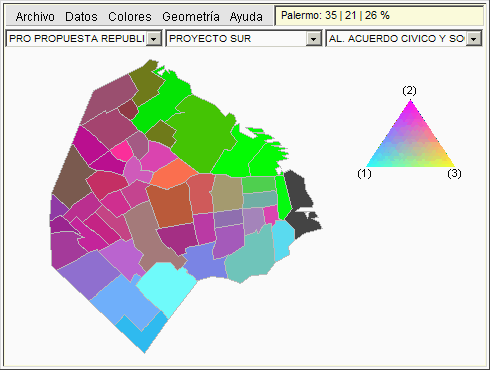Expand the AL. ACUERDO CIVICO dropdown arrow

(474, 39)
